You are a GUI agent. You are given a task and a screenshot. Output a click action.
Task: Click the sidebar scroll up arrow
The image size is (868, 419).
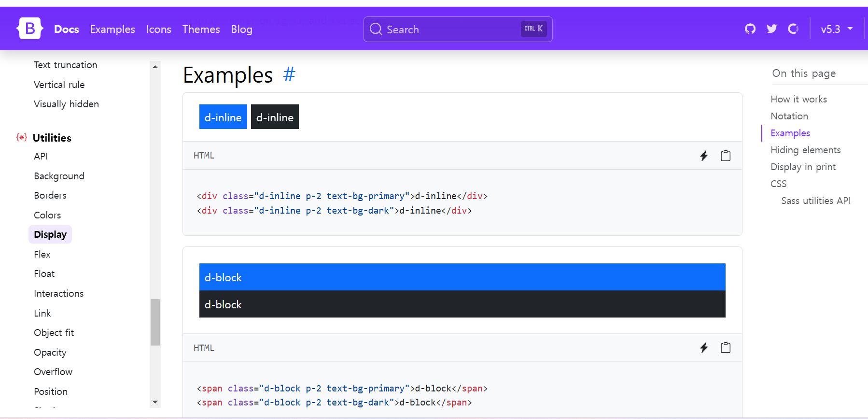155,67
